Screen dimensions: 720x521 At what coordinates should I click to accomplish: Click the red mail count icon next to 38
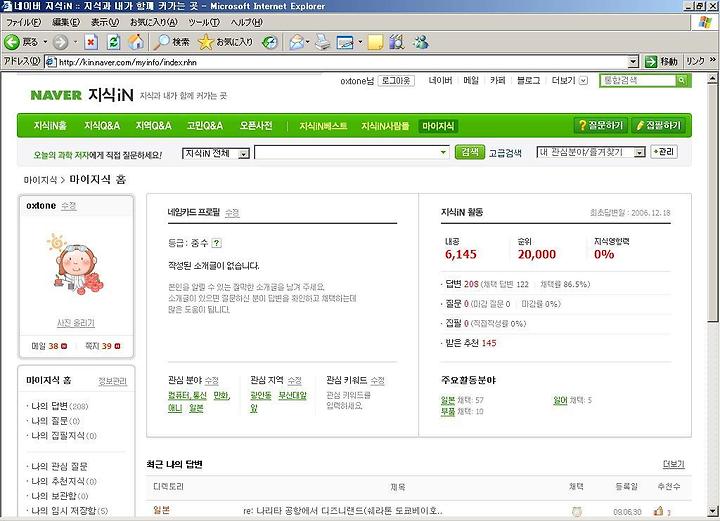point(64,346)
